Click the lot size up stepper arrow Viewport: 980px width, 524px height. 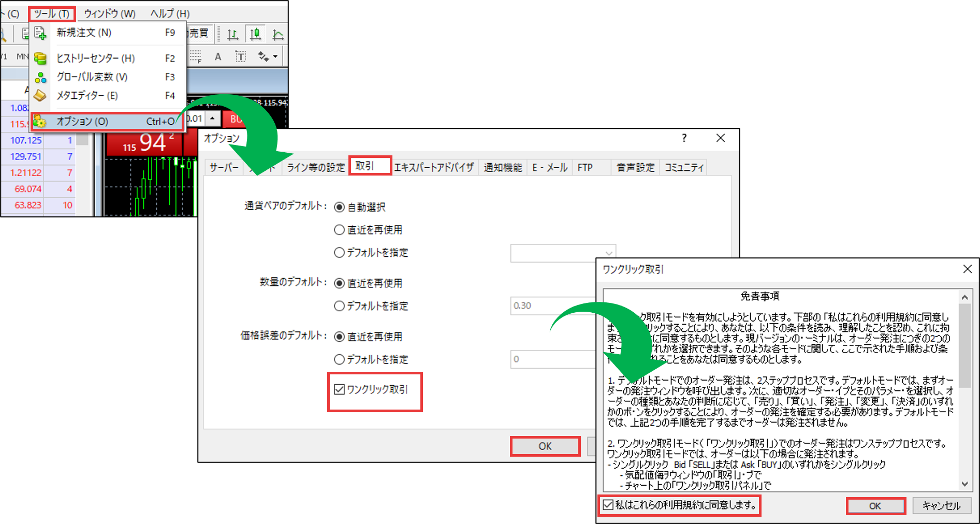pyautogui.click(x=213, y=119)
